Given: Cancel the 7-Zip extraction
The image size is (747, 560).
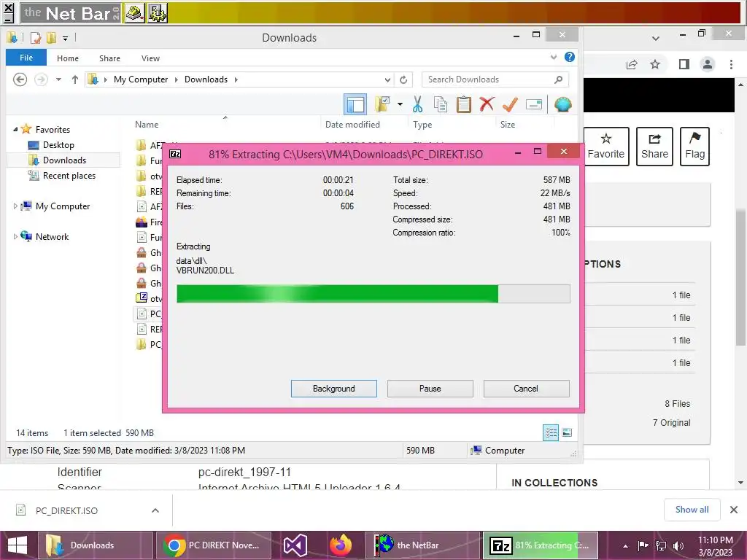Looking at the screenshot, I should (526, 389).
